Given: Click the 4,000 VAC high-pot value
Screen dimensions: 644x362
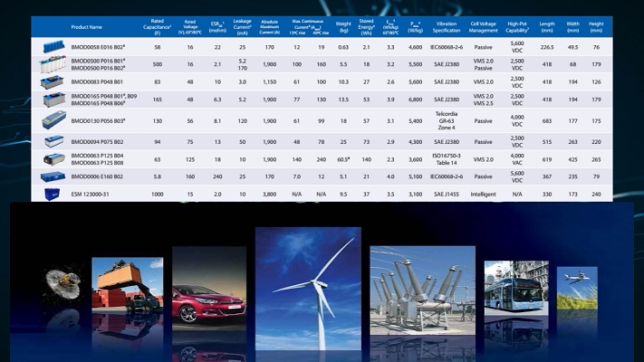Looking at the screenshot, I should pyautogui.click(x=517, y=159).
